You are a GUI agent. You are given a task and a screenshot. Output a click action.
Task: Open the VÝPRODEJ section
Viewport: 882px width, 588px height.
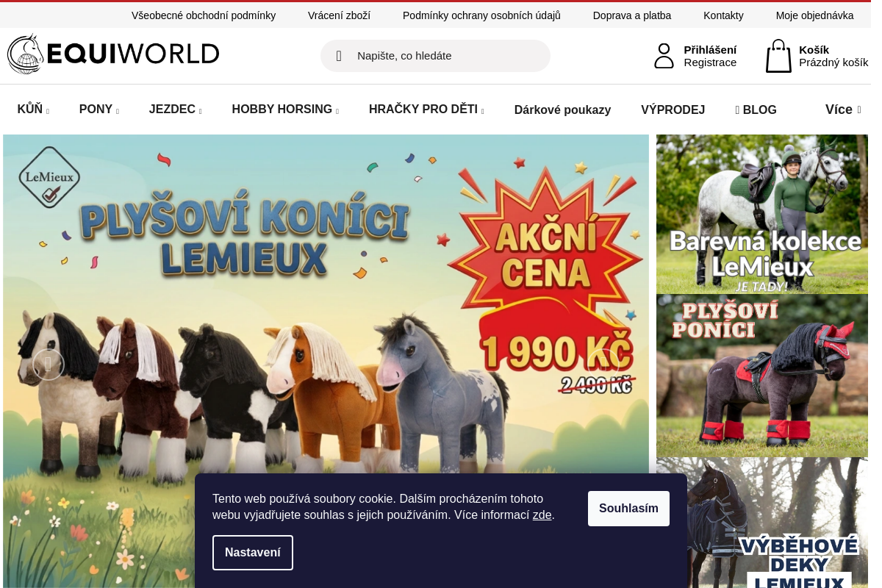pos(673,110)
